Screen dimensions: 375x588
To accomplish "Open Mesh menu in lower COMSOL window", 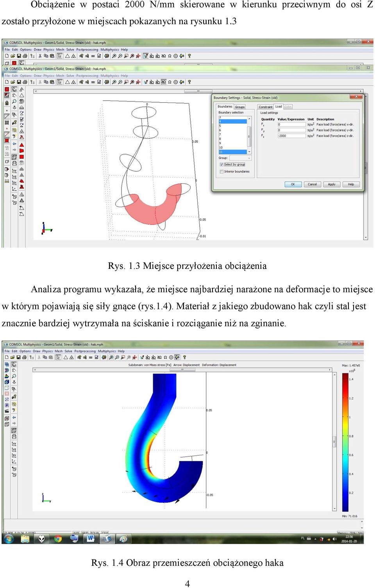I will [59, 351].
